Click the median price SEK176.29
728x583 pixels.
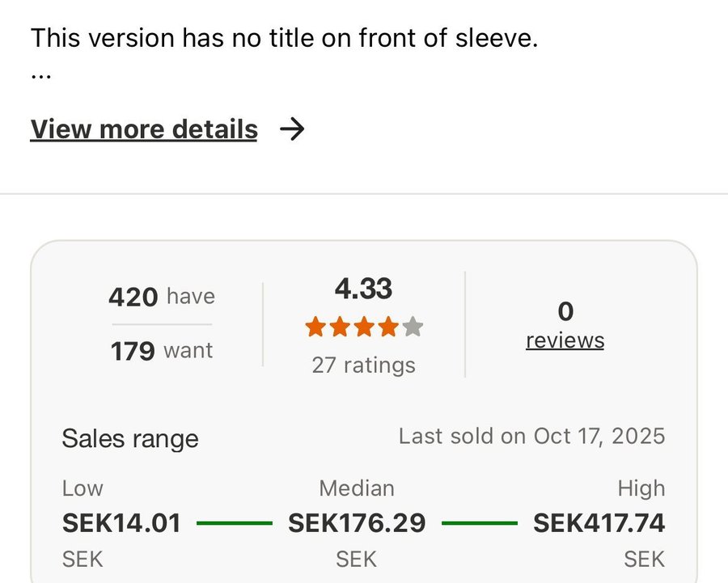click(357, 523)
